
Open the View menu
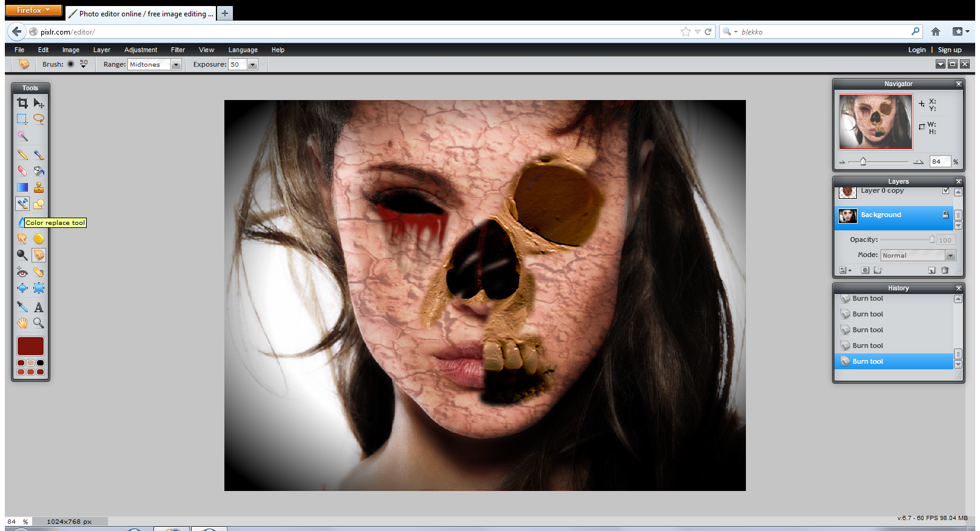pos(206,50)
